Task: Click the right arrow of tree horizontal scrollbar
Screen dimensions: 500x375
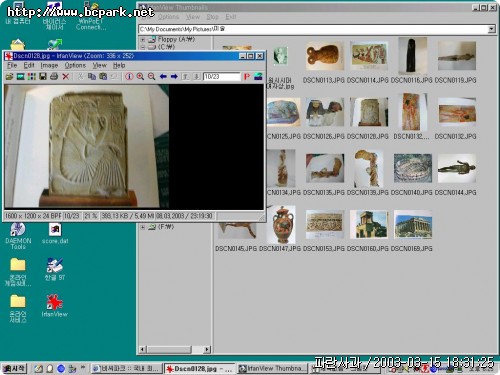Action: click(x=207, y=349)
